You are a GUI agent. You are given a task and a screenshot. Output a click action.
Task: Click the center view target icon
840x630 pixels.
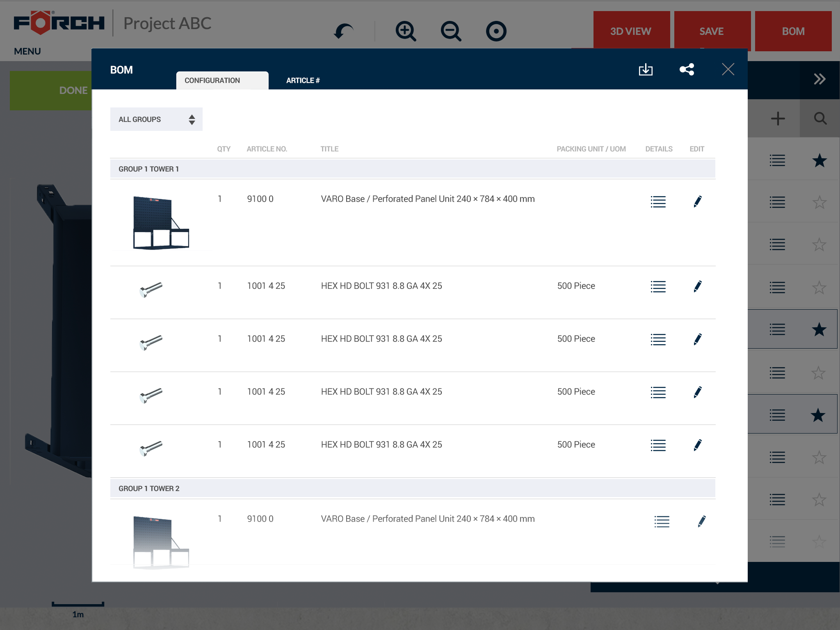click(x=496, y=31)
